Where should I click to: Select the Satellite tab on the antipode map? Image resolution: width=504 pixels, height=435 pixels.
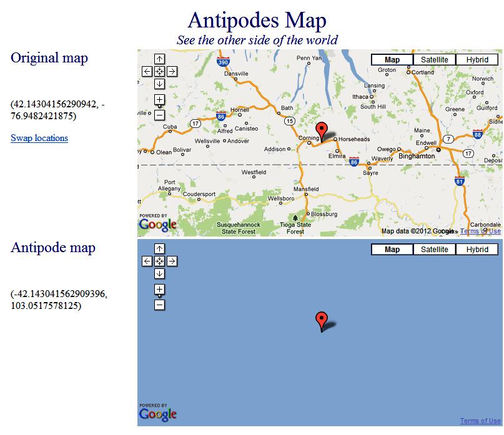coord(434,249)
